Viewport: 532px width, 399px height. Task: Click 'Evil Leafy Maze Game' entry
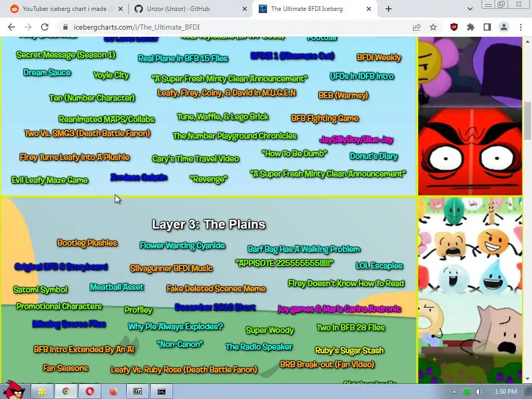click(x=49, y=180)
